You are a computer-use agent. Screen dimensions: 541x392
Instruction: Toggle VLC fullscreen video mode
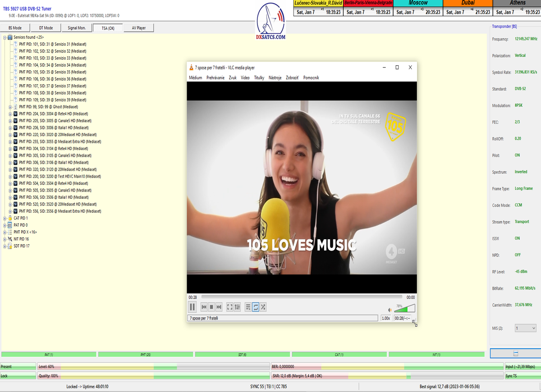click(229, 307)
